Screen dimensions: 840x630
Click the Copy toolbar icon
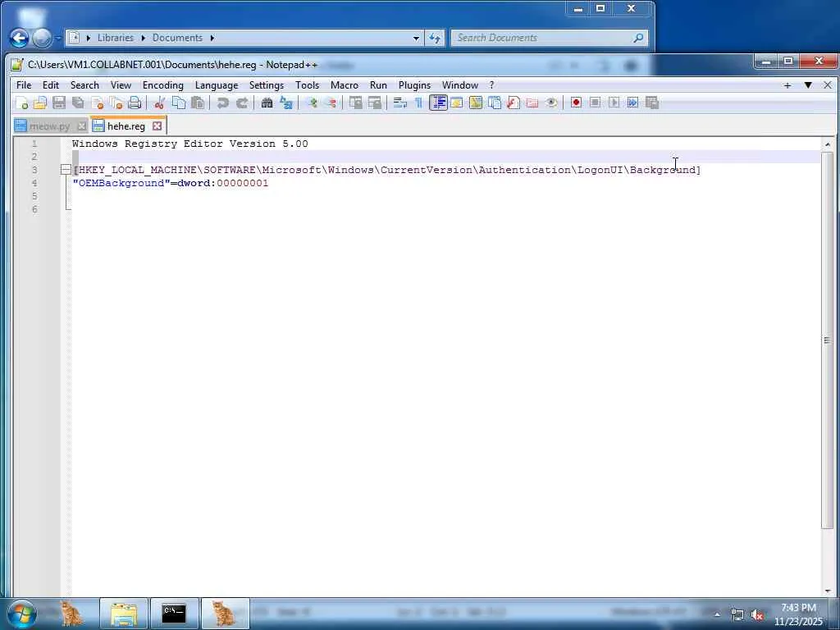point(178,103)
